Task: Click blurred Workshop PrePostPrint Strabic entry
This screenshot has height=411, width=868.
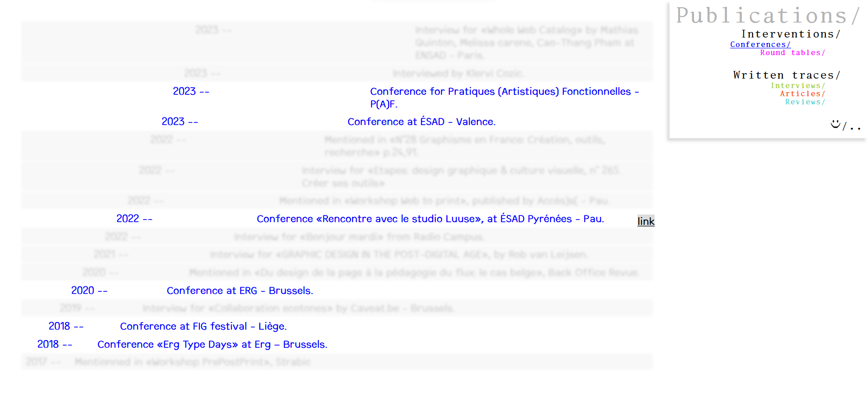Action: [193, 362]
